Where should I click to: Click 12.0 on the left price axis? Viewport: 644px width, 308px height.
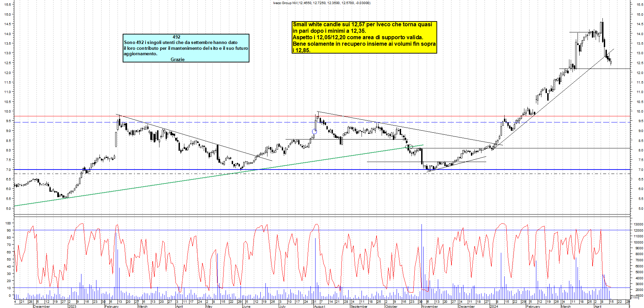(x=8, y=73)
